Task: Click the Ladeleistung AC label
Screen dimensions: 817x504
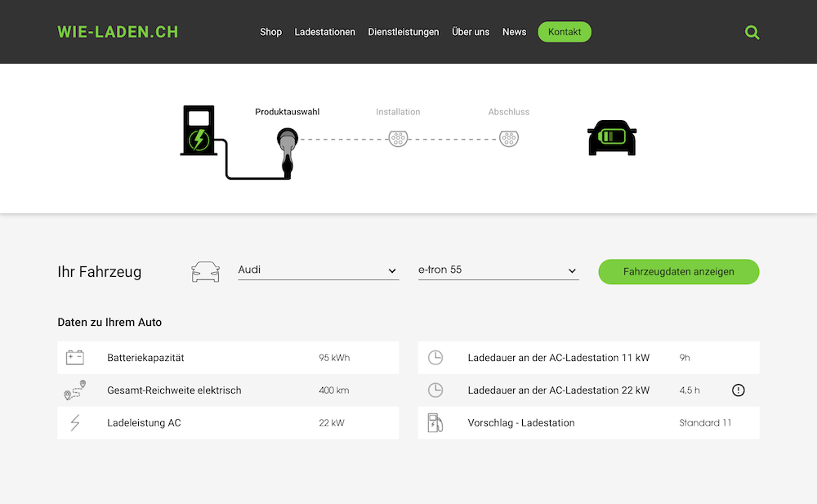Action: (144, 422)
